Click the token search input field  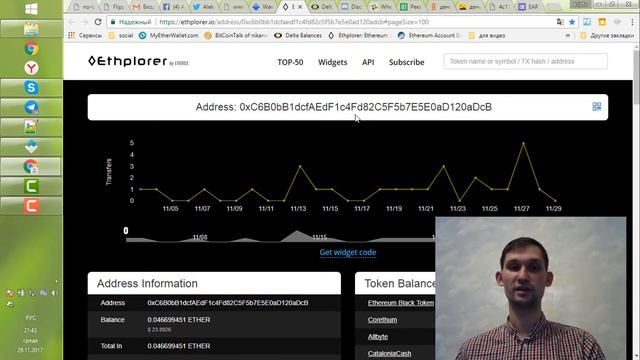[525, 61]
